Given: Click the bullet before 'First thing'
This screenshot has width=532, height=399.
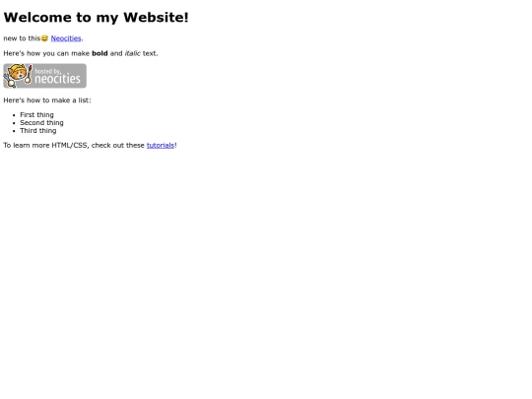Looking at the screenshot, I should (14, 115).
